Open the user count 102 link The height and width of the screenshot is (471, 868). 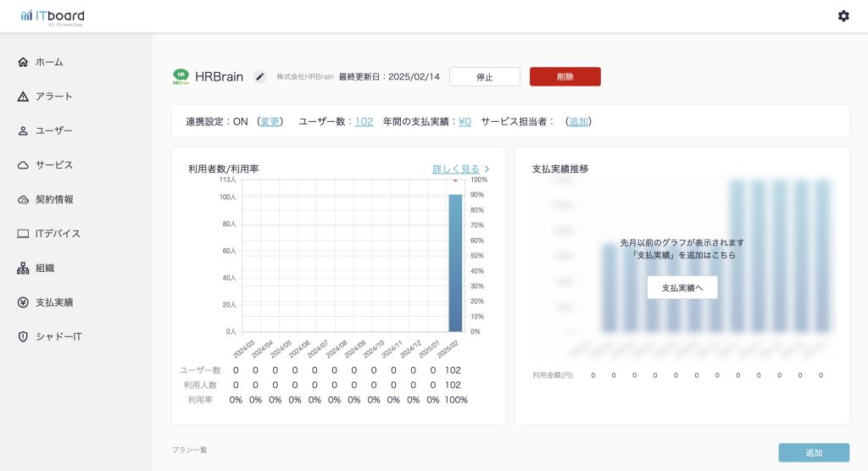[364, 121]
